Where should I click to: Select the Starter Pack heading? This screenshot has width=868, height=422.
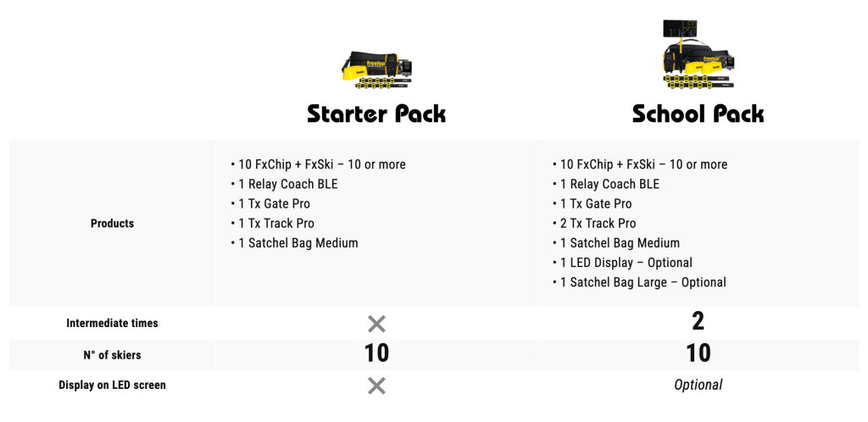376,114
